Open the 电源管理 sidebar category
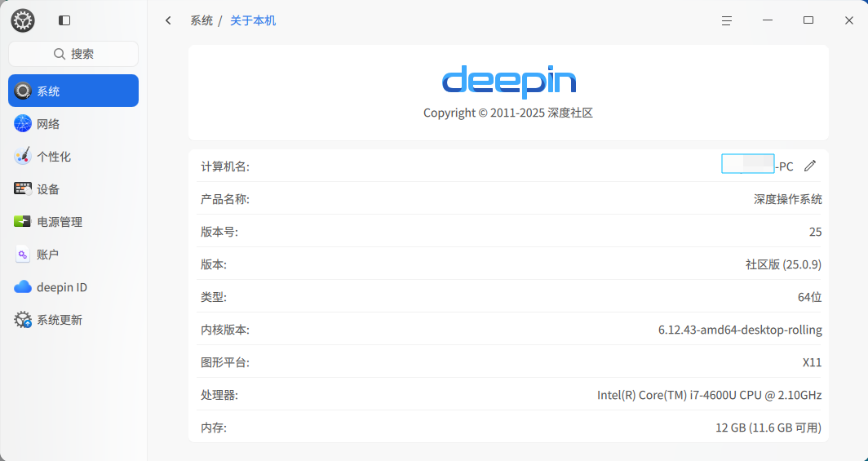Screen dimensions: 868x461 [x=73, y=221]
